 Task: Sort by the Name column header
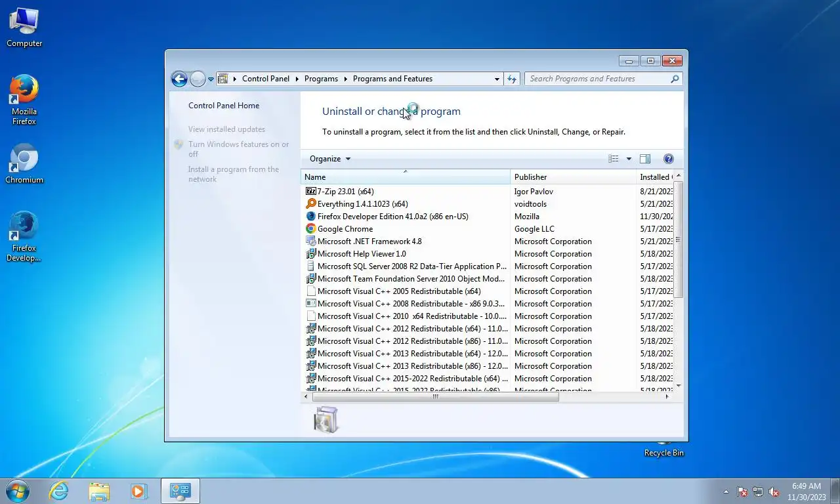406,177
